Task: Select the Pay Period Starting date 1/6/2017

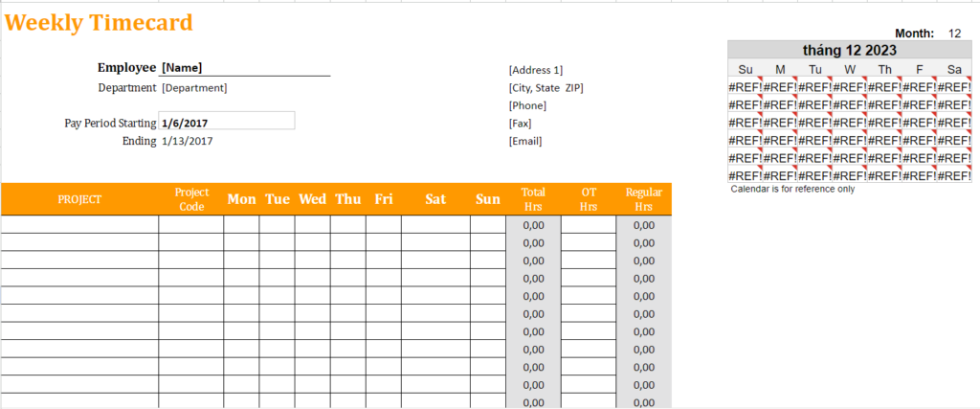Action: pyautogui.click(x=226, y=123)
